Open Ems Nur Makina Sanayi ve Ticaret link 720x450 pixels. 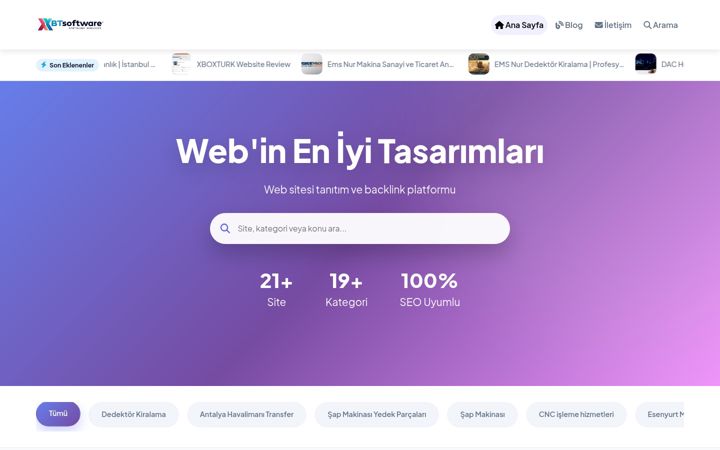tap(390, 64)
